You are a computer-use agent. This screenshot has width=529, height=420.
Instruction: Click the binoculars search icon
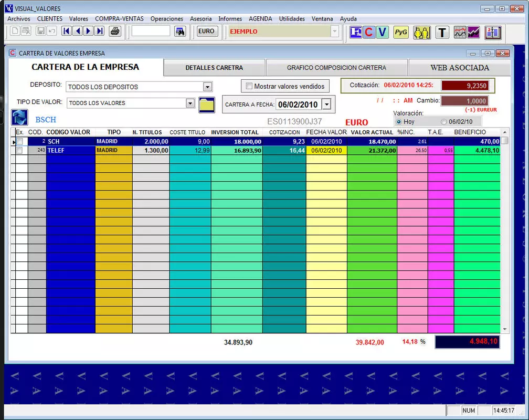tap(180, 31)
